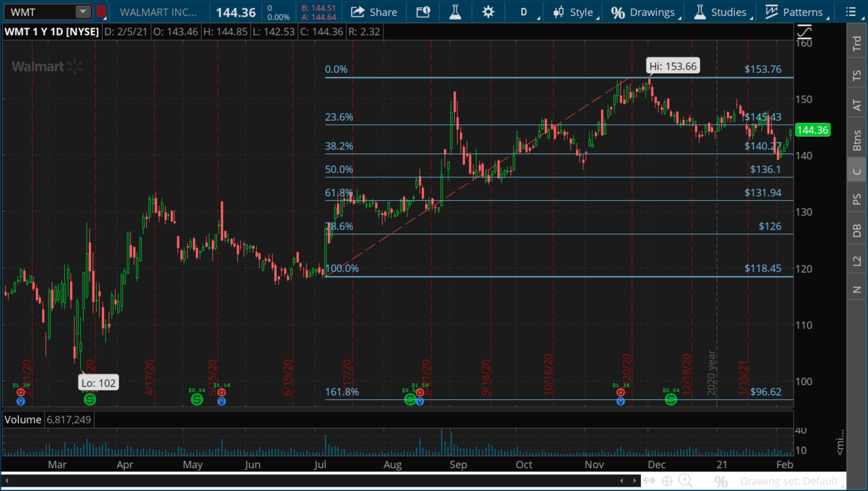Click the red alert icon beside WMT symbol

pos(101,12)
